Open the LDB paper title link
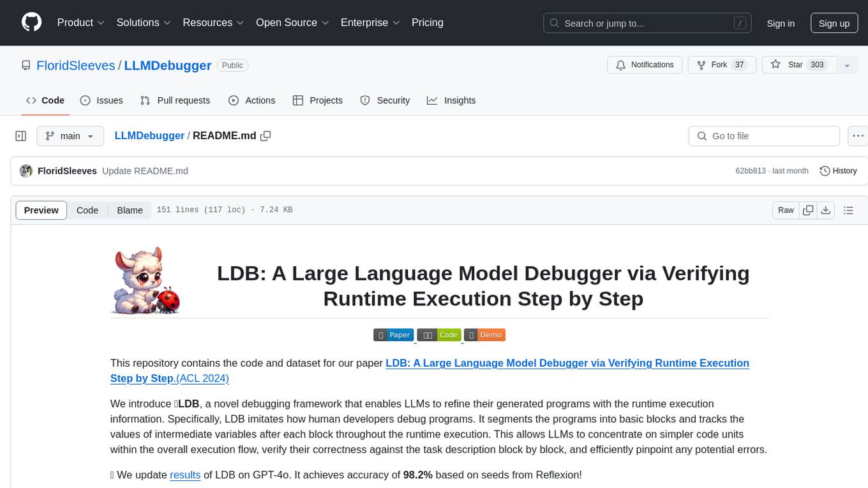The width and height of the screenshot is (868, 488). [430, 370]
